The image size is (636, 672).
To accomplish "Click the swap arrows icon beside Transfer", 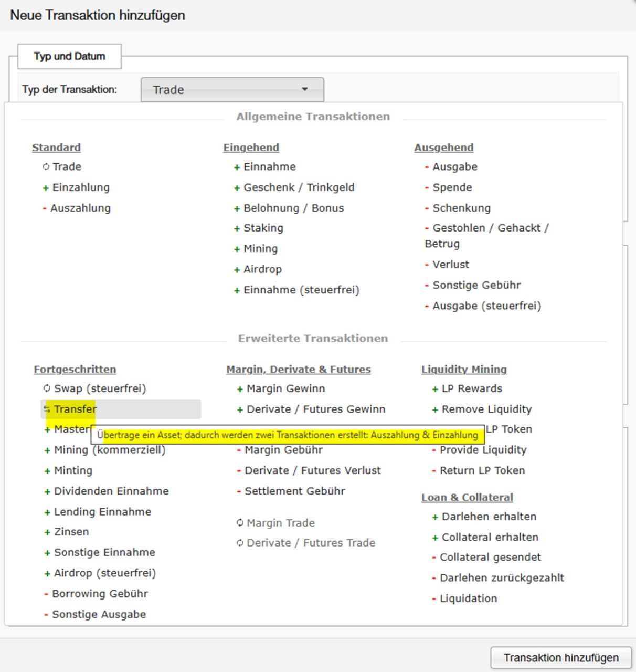I will 47,409.
